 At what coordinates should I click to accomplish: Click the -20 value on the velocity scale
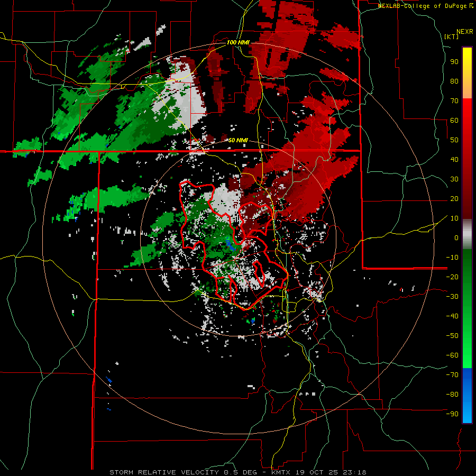point(452,277)
